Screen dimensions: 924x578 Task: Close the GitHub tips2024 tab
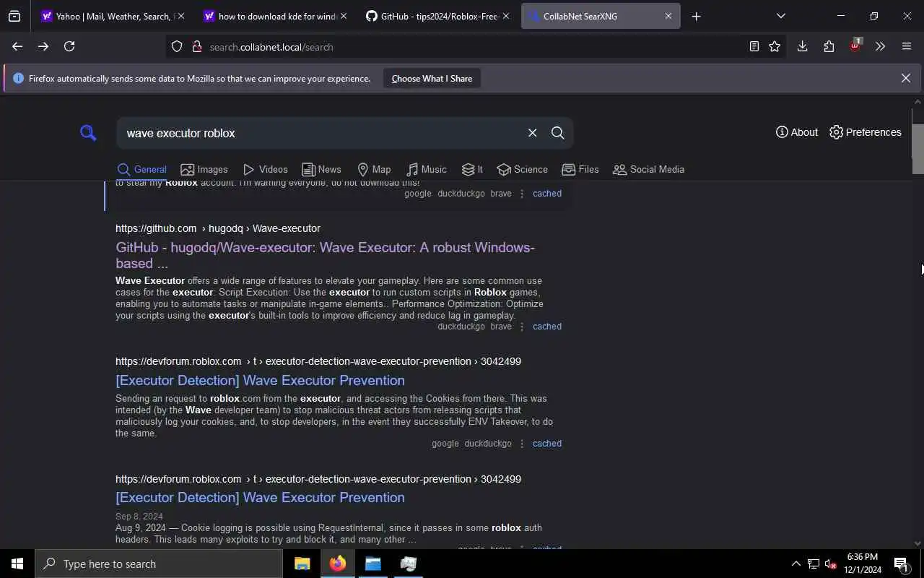tap(505, 16)
